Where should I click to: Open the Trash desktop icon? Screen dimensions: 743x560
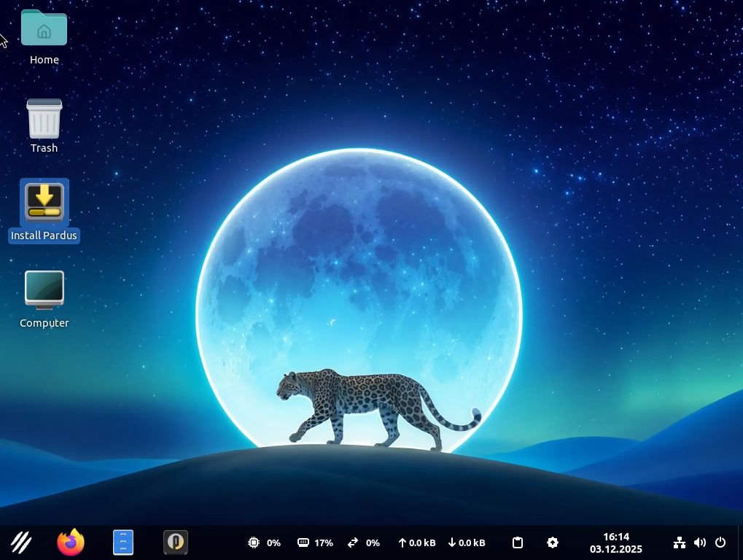pos(44,118)
